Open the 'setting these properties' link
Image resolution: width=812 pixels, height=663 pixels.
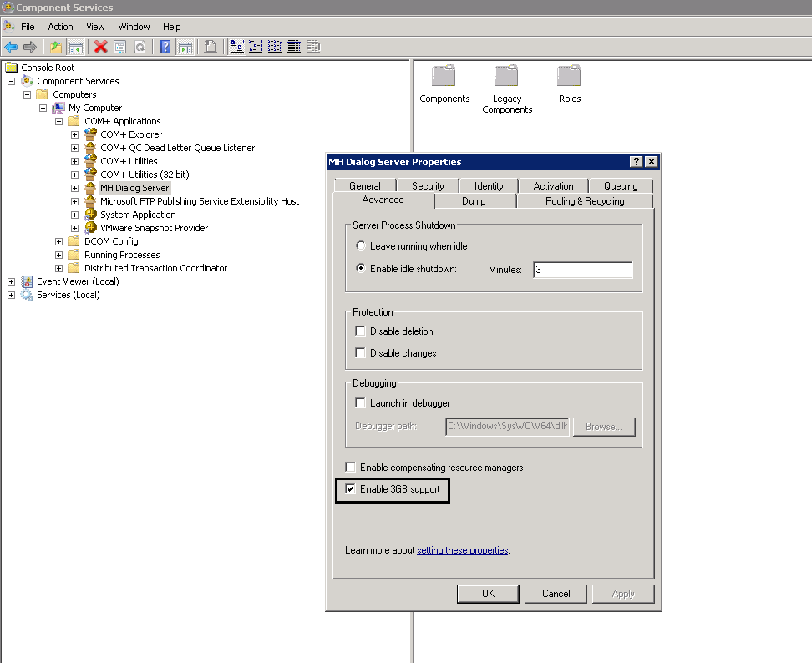(463, 550)
